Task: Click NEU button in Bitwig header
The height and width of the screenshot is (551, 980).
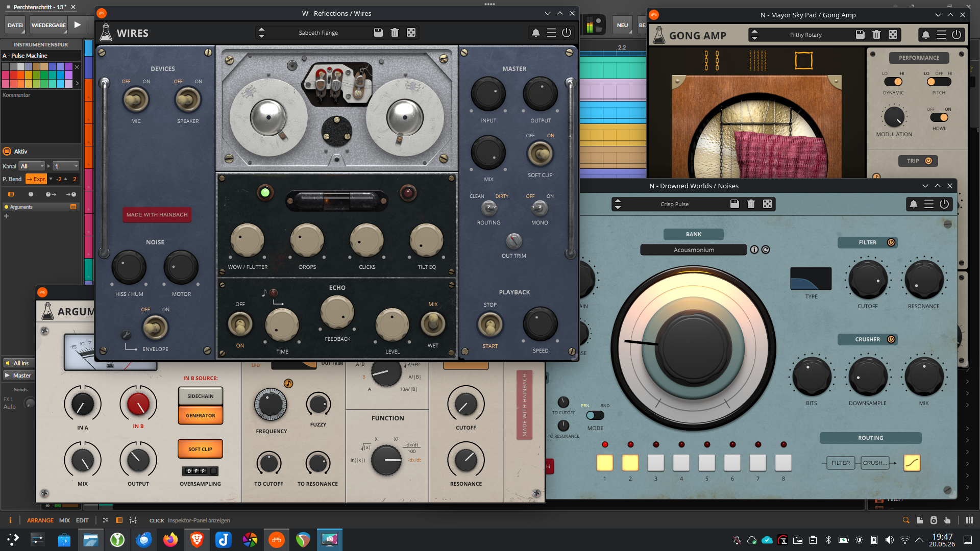Action: point(622,25)
